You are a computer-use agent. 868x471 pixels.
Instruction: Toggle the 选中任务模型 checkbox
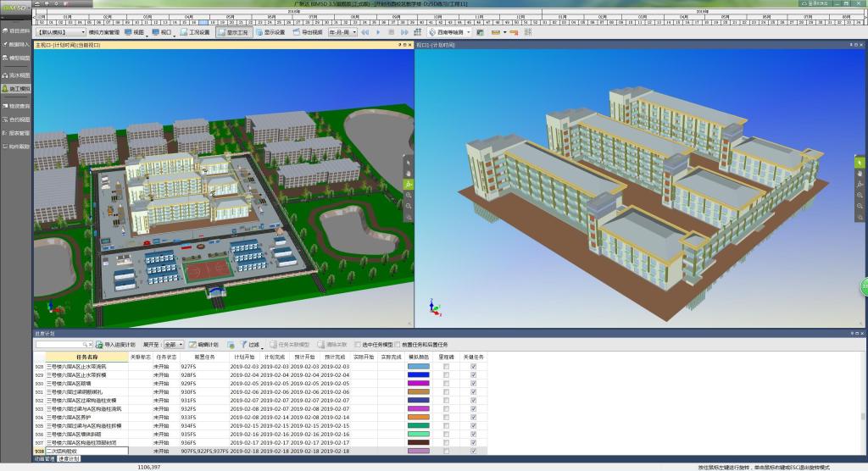357,345
